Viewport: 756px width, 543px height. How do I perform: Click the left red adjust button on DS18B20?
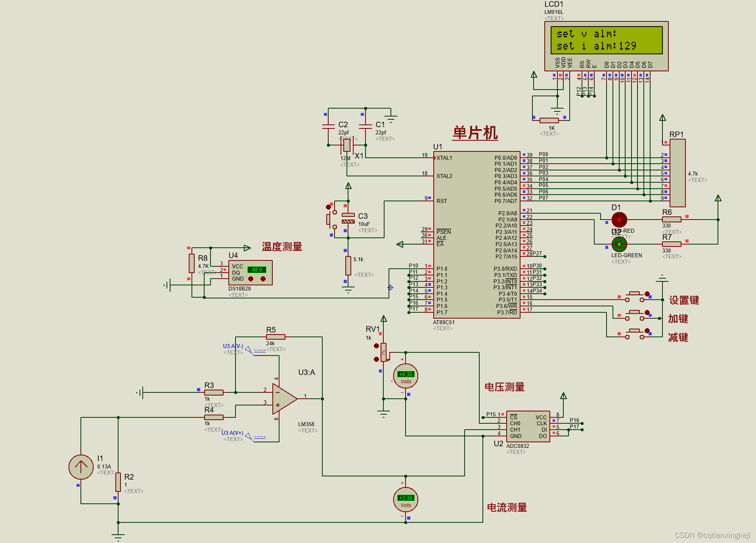[x=251, y=279]
